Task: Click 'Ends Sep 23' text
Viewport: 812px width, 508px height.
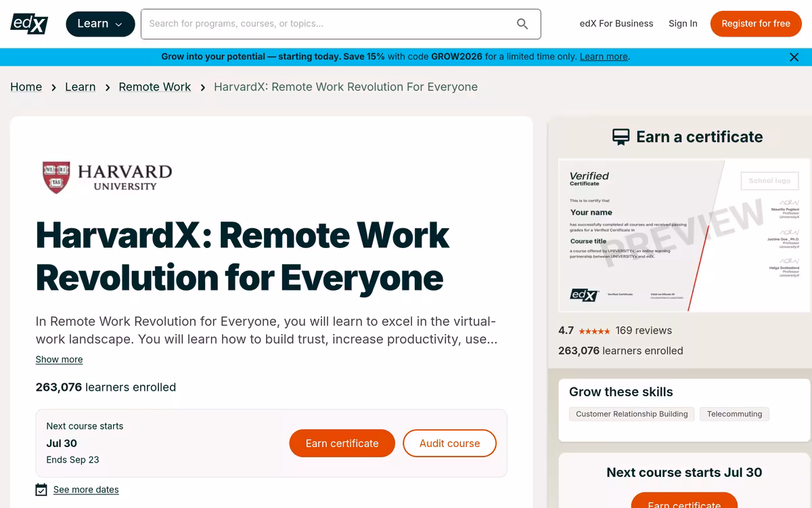Action: click(72, 460)
